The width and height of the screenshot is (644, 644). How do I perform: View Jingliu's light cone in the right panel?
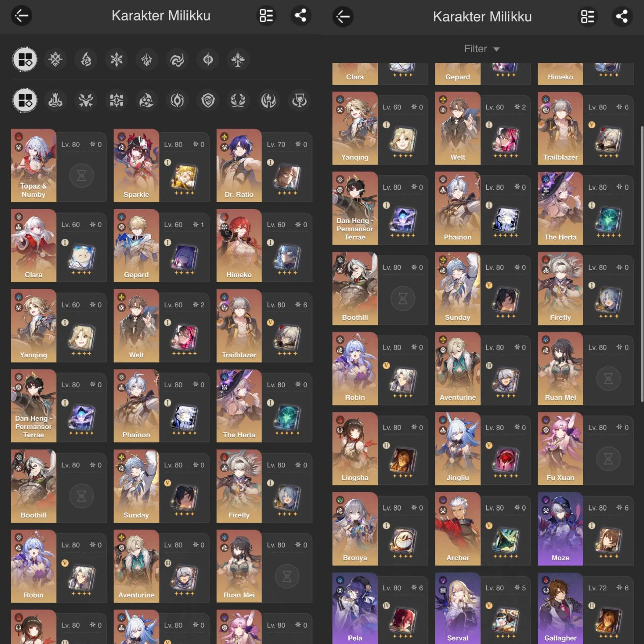click(x=506, y=461)
